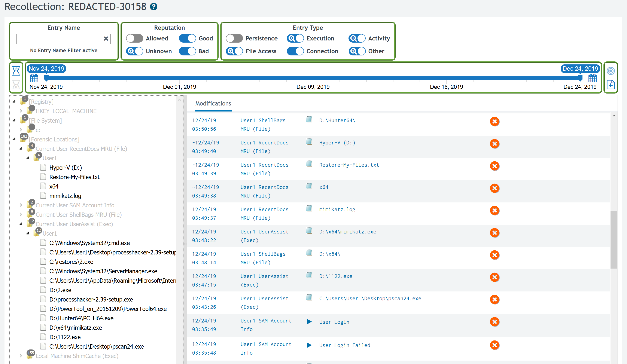627x364 pixels.
Task: Open the User Login Failed link
Action: coord(345,346)
